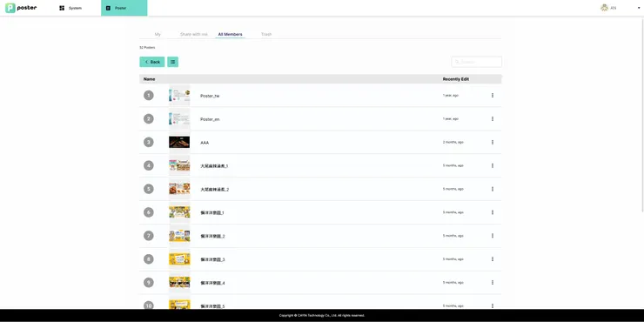Viewport: 644px width, 322px height.
Task: Click the number 7 row badge
Action: (149, 236)
